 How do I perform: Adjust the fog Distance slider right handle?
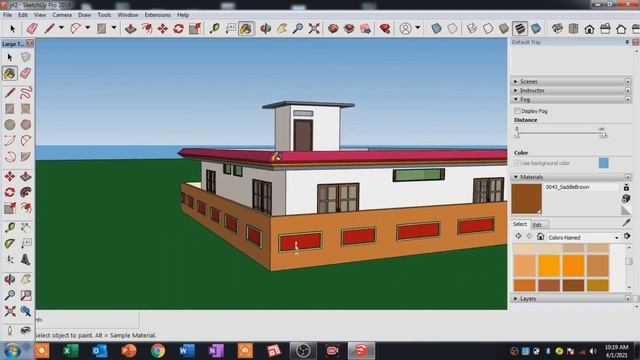[x=603, y=134]
